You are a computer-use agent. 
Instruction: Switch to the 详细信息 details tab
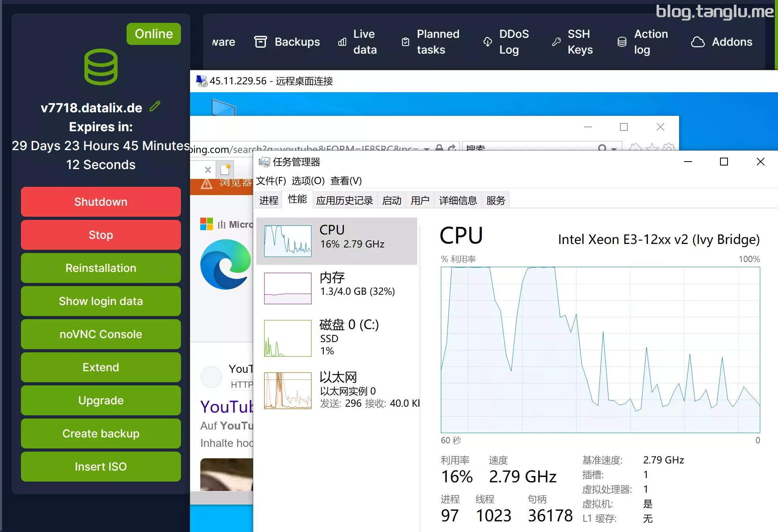[457, 200]
